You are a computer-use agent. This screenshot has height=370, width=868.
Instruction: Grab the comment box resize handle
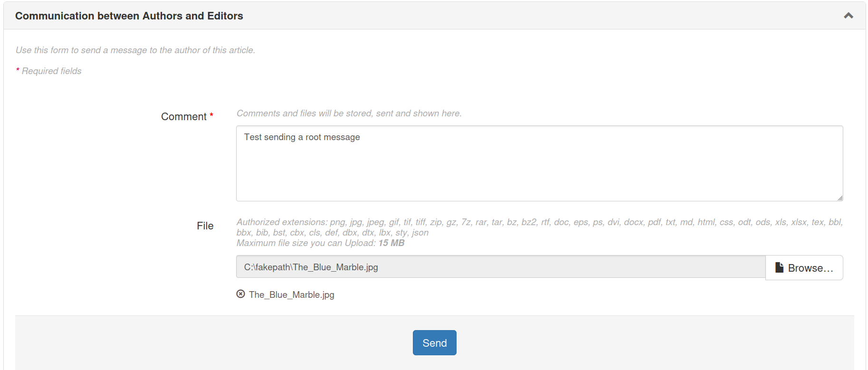coord(840,198)
